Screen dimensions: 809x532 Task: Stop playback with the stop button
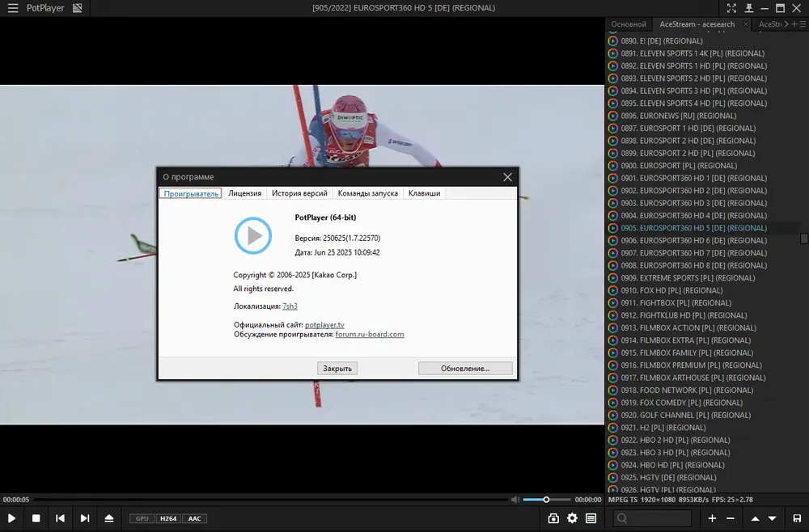(x=36, y=518)
